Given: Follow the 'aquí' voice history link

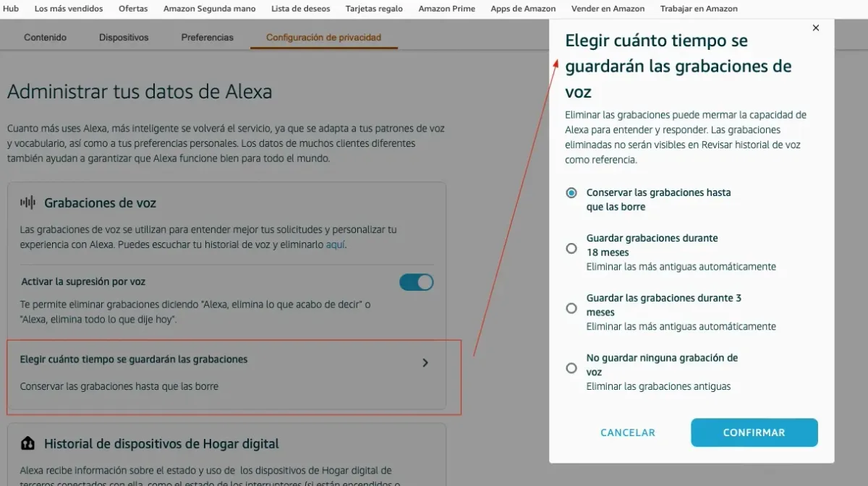Looking at the screenshot, I should [x=336, y=244].
